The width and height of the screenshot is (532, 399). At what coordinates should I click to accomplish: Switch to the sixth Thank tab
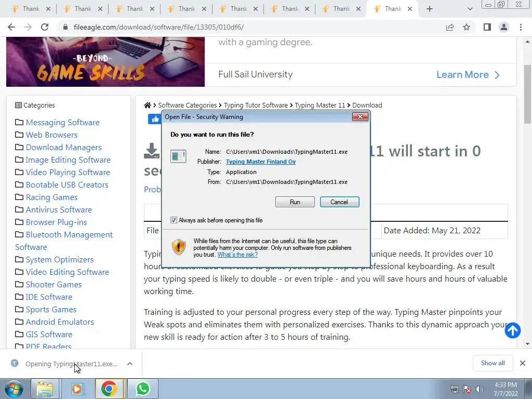point(290,9)
